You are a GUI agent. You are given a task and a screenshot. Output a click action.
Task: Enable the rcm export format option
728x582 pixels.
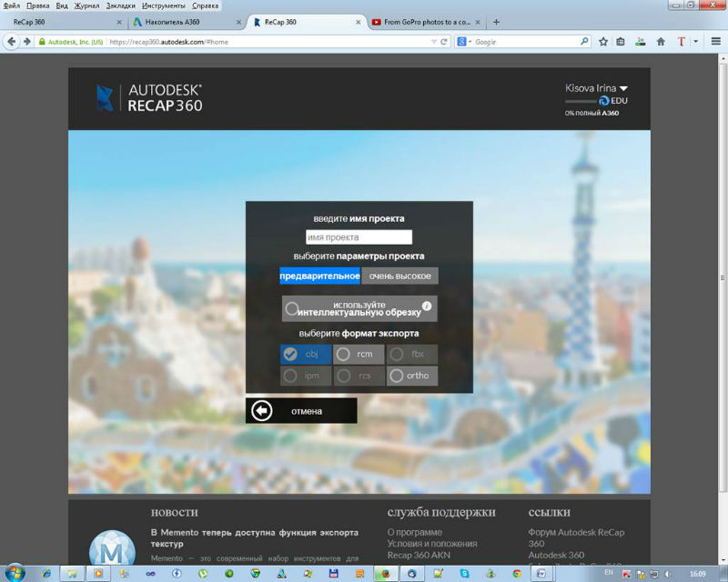[x=343, y=354]
